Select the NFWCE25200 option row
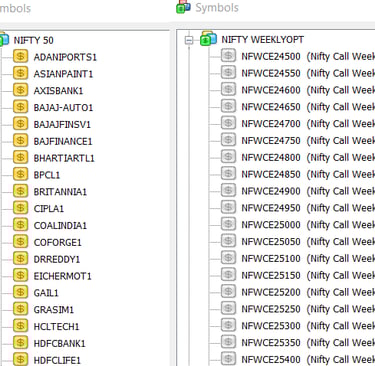Image resolution: width=375 pixels, height=366 pixels. click(298, 292)
